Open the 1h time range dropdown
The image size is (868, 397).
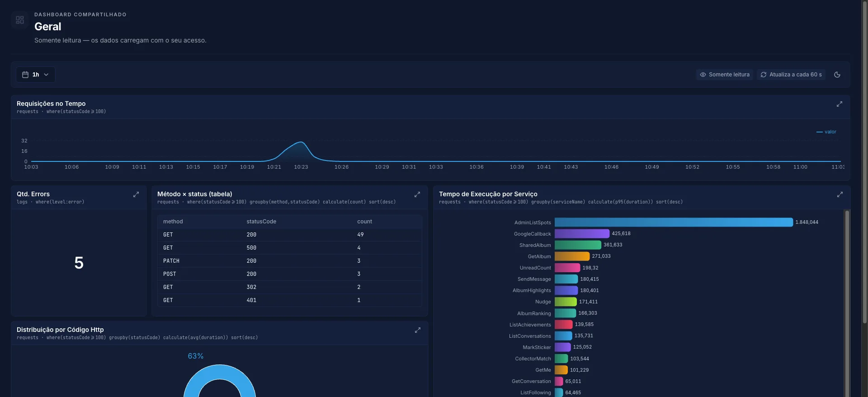click(36, 75)
